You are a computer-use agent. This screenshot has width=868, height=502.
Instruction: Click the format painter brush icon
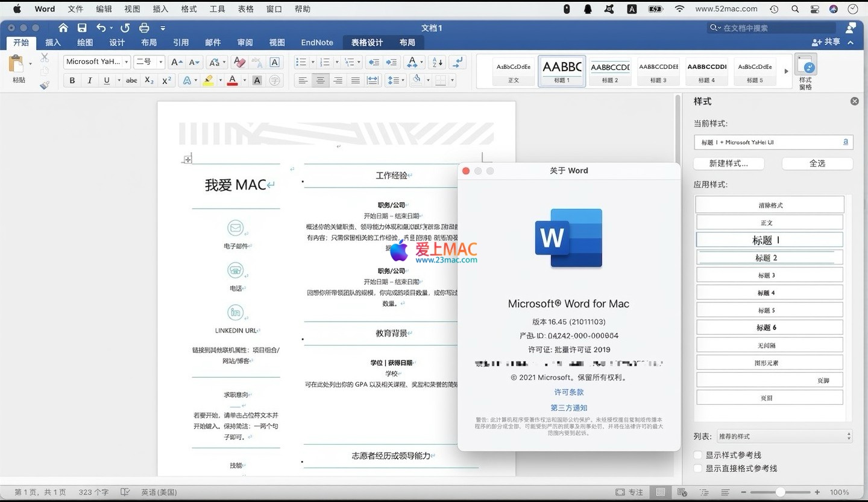pyautogui.click(x=45, y=85)
